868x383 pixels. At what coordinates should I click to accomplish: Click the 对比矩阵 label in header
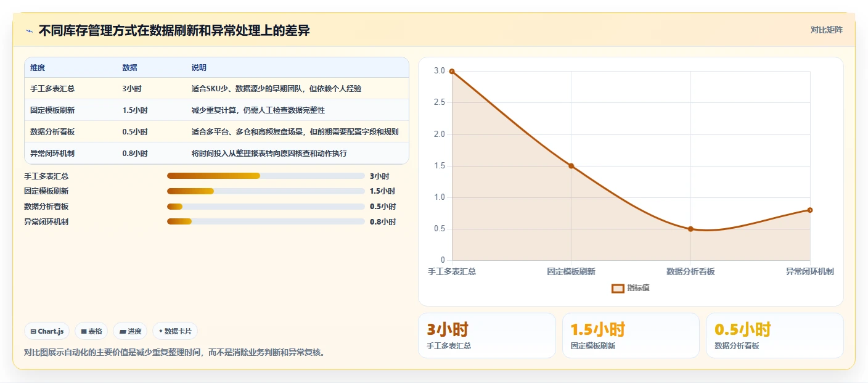pyautogui.click(x=826, y=30)
